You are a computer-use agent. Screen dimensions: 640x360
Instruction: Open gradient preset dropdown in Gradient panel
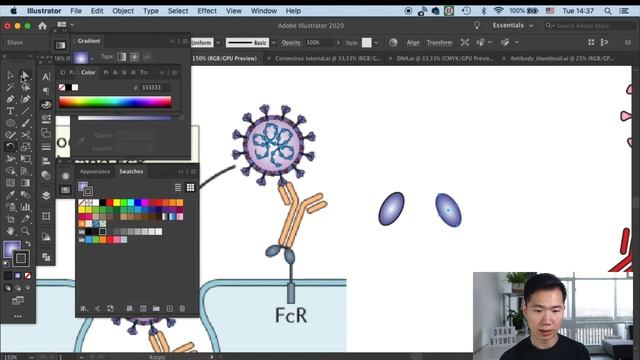(92, 58)
